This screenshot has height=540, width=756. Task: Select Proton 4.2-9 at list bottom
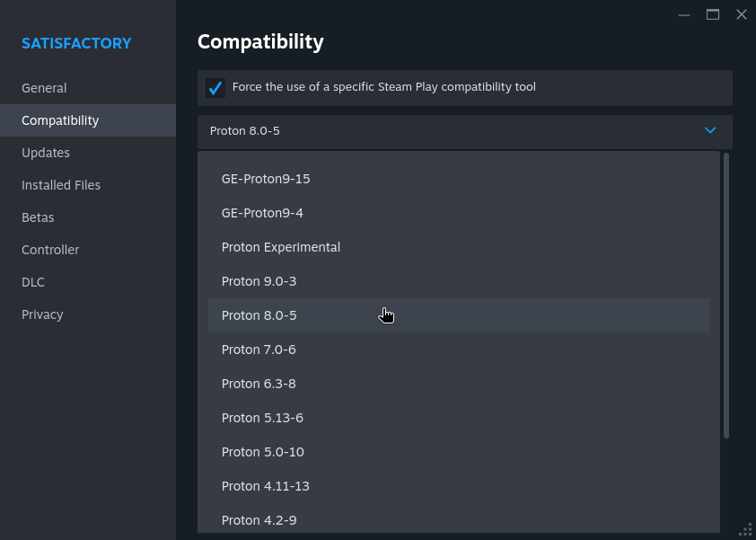point(459,518)
